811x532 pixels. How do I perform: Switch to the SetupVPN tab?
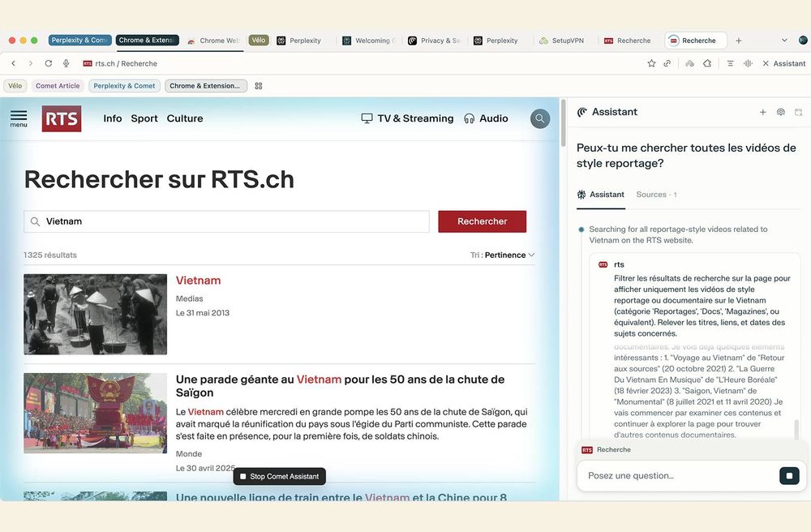562,41
